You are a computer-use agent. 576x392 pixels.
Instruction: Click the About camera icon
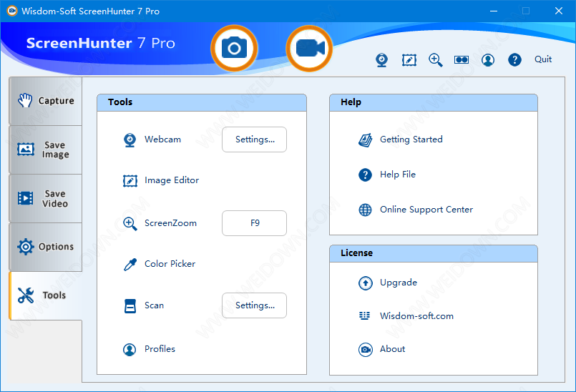click(365, 349)
